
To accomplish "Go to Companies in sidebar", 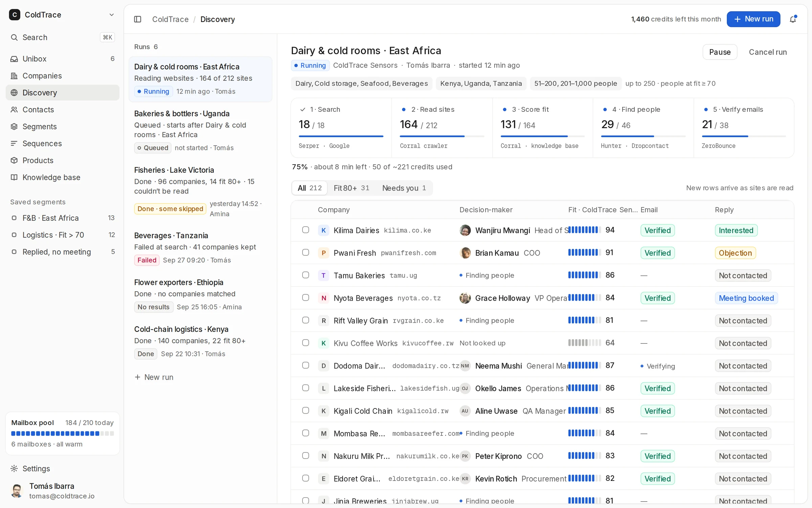I will click(62, 76).
